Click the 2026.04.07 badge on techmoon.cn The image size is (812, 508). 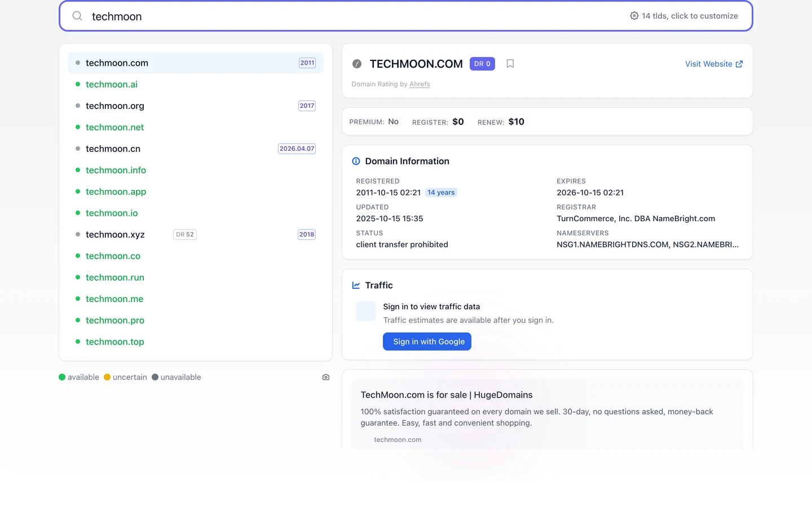297,148
